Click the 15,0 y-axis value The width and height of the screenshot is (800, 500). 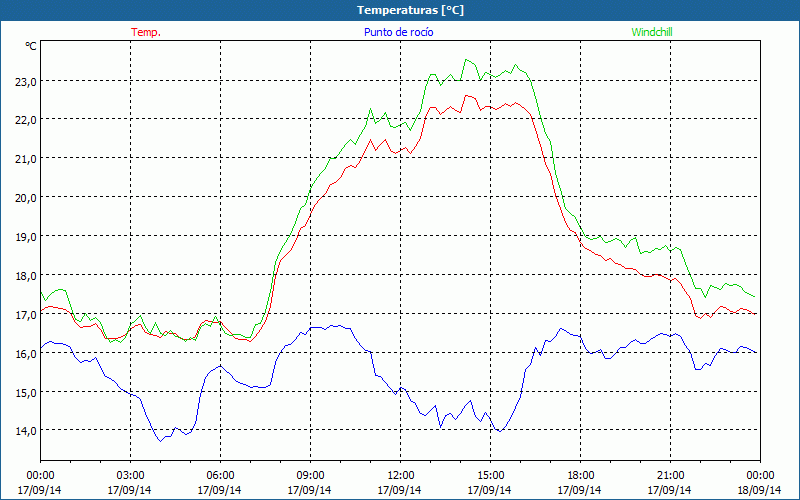coord(26,392)
